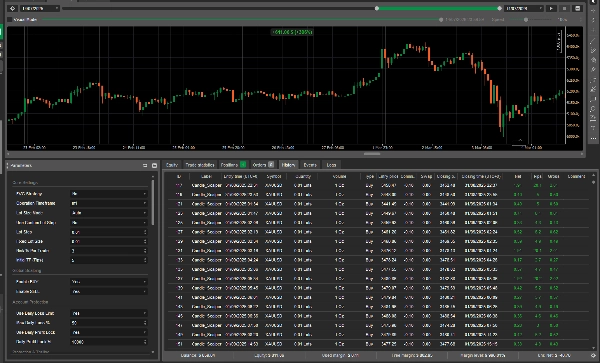Select the history row with ID 151
The height and width of the screenshot is (363, 600).
(x=378, y=344)
